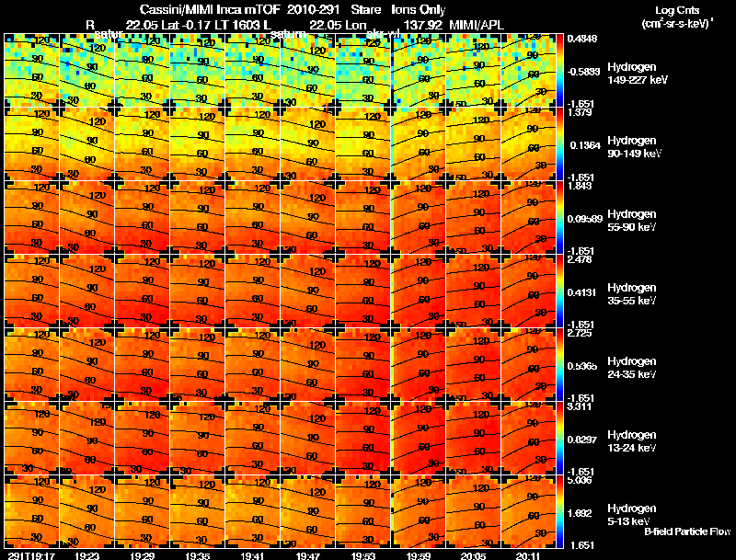Viewport: 736px width, 560px height.
Task: Select the 90-149 keV image panel at 19:41
Action: (x=253, y=144)
